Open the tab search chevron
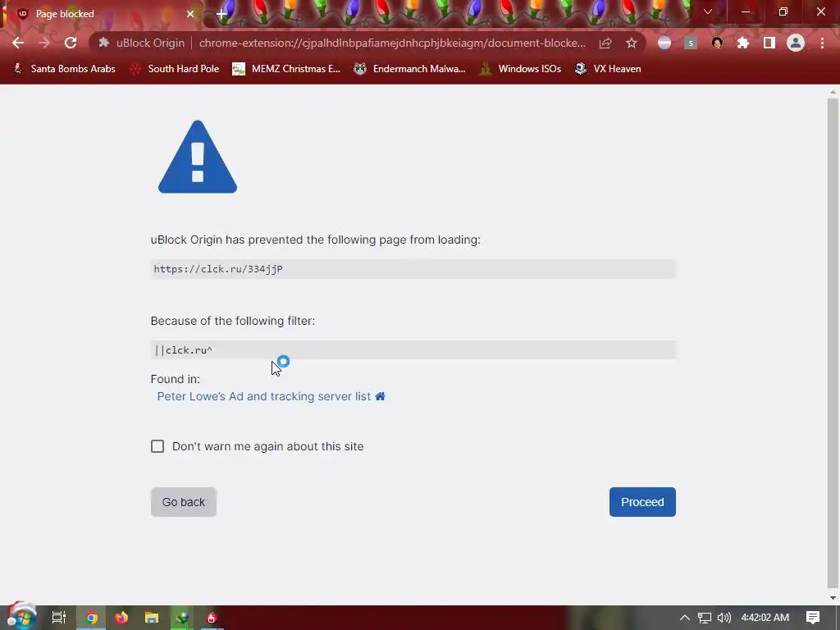This screenshot has width=840, height=630. 708,11
